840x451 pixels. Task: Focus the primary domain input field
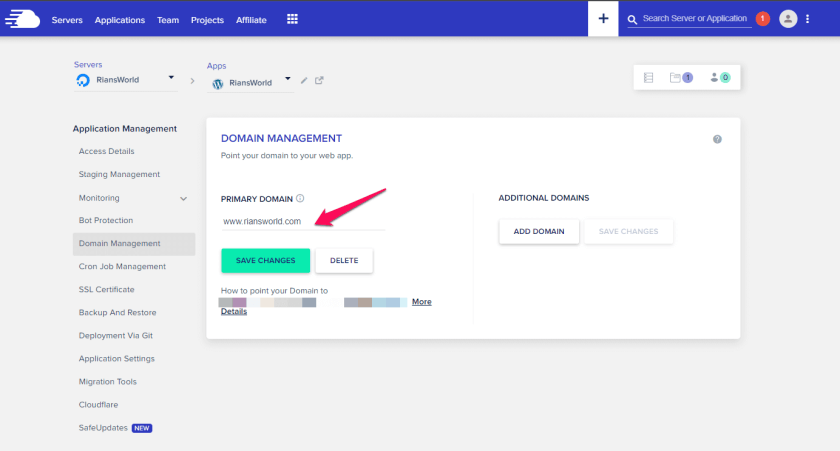303,221
